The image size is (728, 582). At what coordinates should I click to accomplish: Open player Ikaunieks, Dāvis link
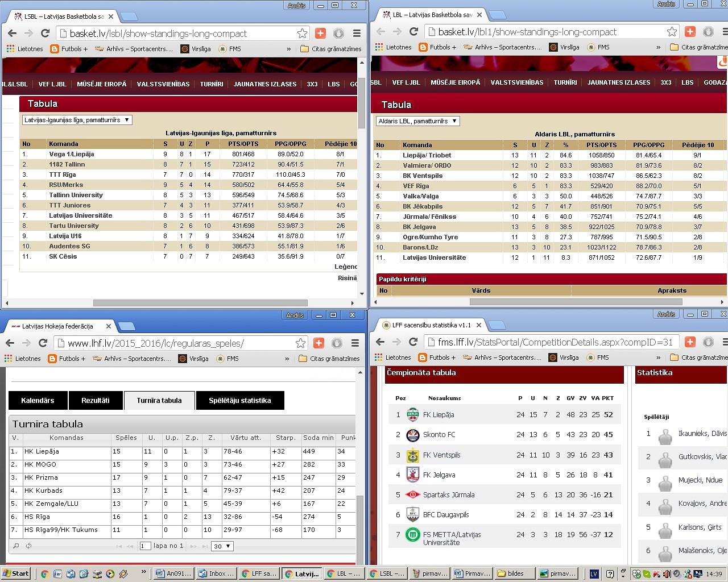tap(702, 434)
